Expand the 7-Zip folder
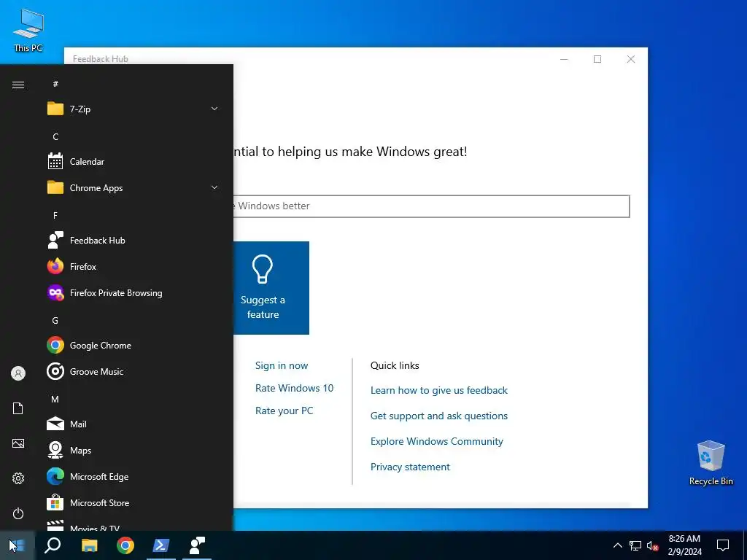Screen dimensions: 747x560 coord(134,109)
